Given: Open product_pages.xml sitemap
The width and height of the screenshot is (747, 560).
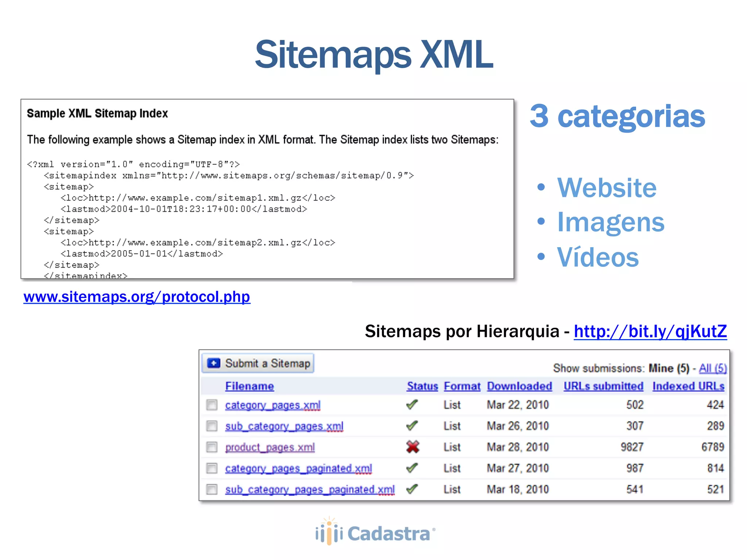Looking at the screenshot, I should click(270, 447).
